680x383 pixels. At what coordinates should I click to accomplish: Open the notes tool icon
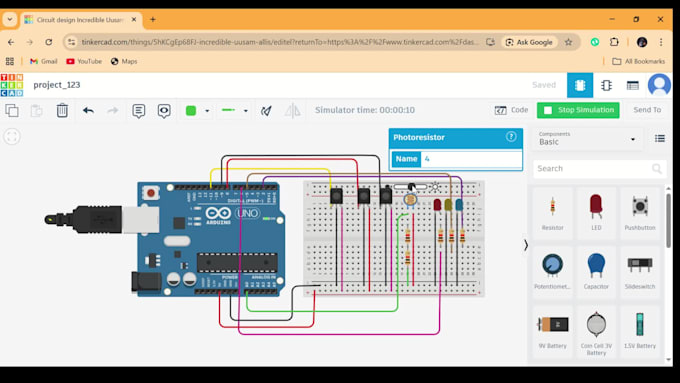click(x=139, y=111)
